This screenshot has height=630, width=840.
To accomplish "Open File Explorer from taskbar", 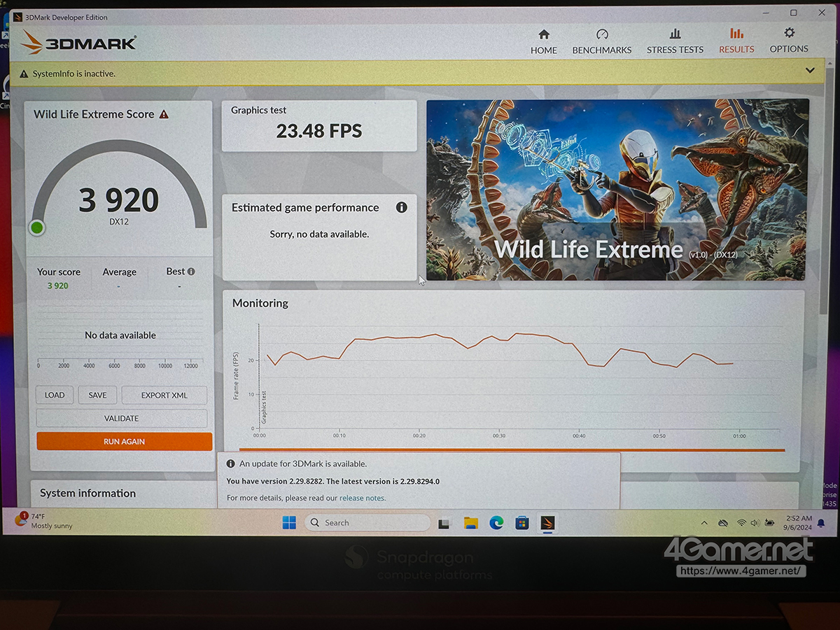I will click(470, 523).
